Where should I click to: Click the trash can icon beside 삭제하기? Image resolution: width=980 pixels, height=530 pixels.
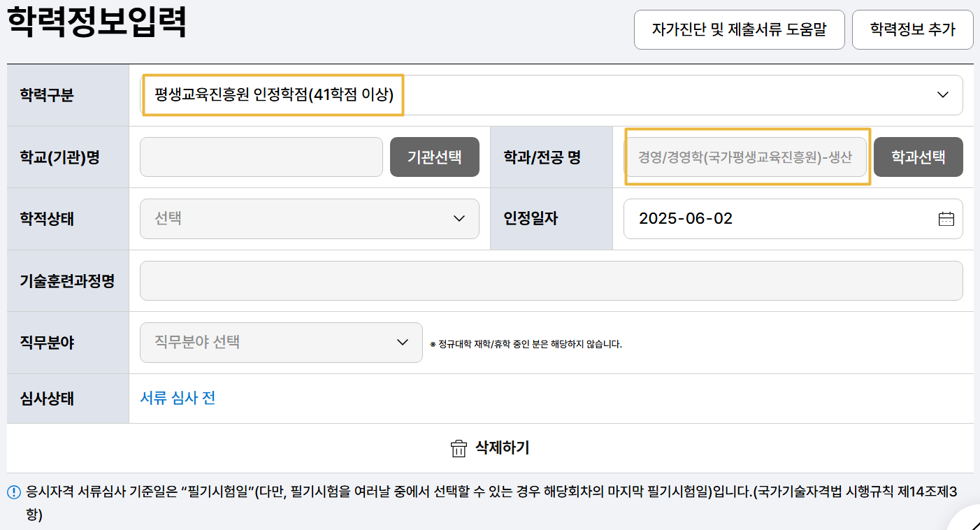coord(459,448)
